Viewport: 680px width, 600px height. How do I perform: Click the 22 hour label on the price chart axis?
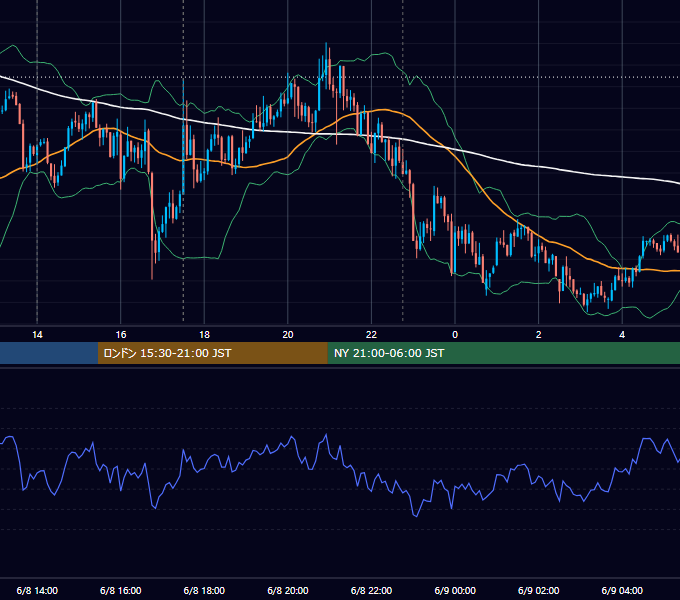(371, 335)
